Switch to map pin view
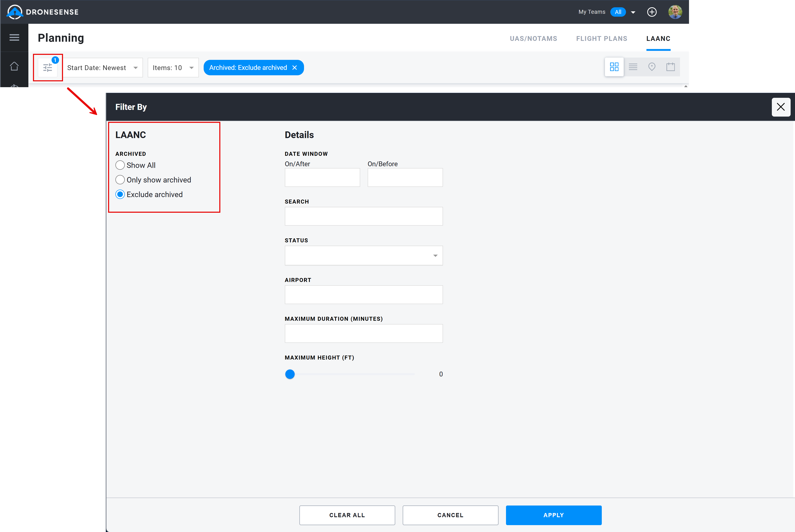Viewport: 795px width, 532px height. point(651,67)
